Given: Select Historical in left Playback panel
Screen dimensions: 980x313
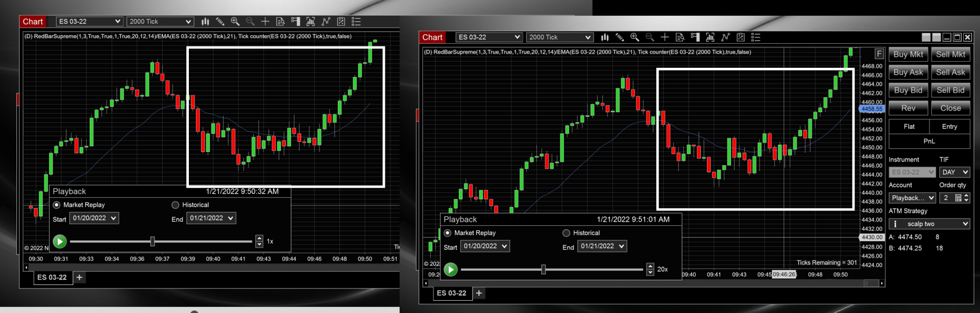Looking at the screenshot, I should click(x=175, y=205).
